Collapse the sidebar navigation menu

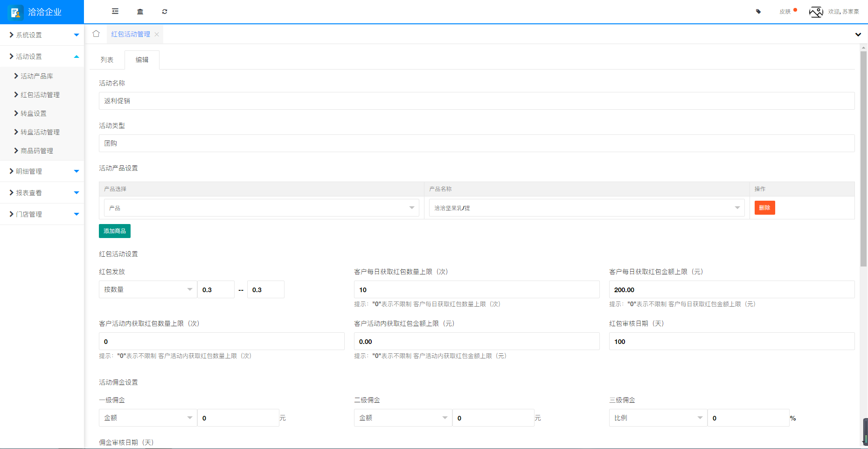click(115, 11)
